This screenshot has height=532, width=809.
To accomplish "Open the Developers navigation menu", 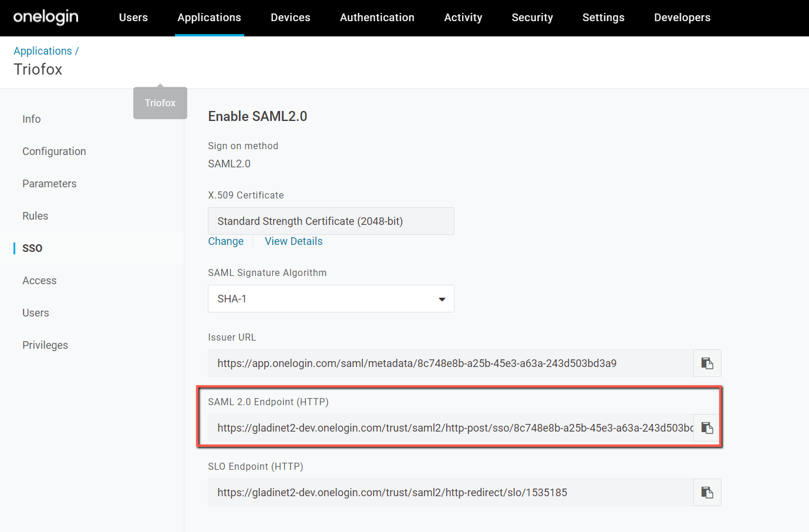I will [682, 18].
